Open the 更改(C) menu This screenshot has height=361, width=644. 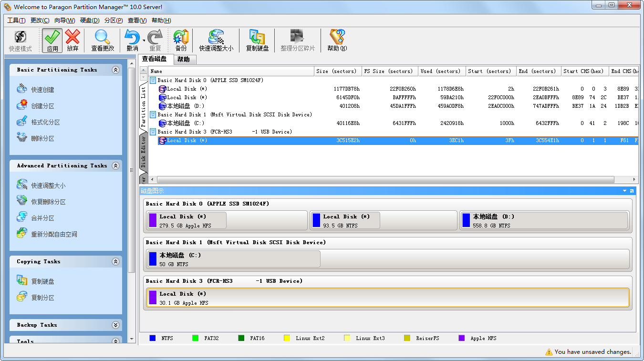pos(40,21)
